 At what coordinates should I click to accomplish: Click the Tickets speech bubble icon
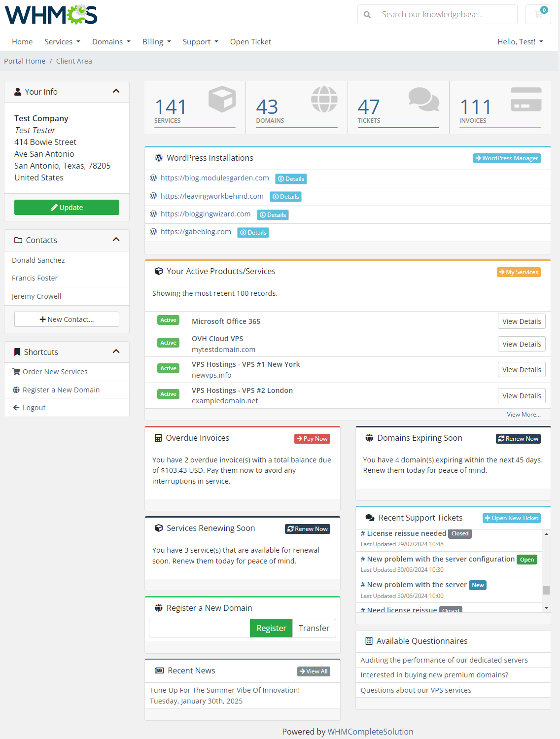pyautogui.click(x=424, y=100)
